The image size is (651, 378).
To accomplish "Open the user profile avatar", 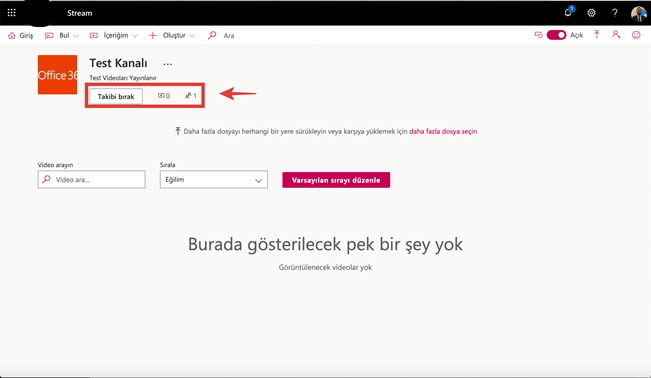I will pyautogui.click(x=639, y=13).
